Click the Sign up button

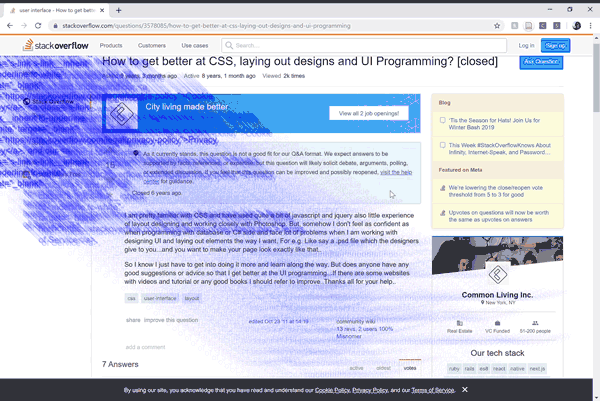tap(556, 46)
